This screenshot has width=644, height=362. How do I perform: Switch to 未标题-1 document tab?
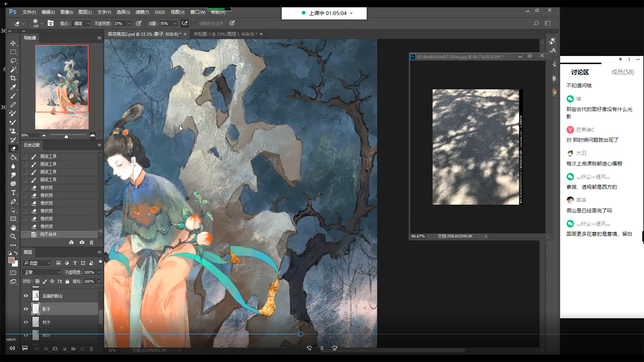coord(225,34)
